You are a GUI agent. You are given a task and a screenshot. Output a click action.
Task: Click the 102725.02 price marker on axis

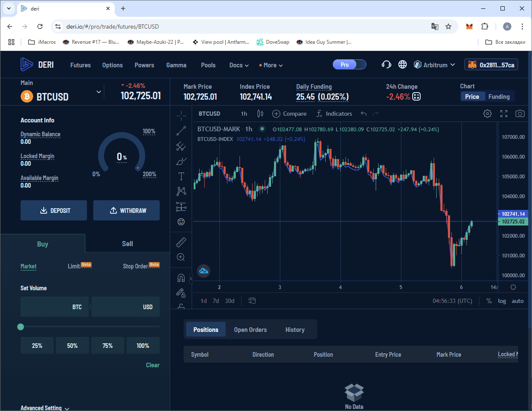tap(513, 222)
